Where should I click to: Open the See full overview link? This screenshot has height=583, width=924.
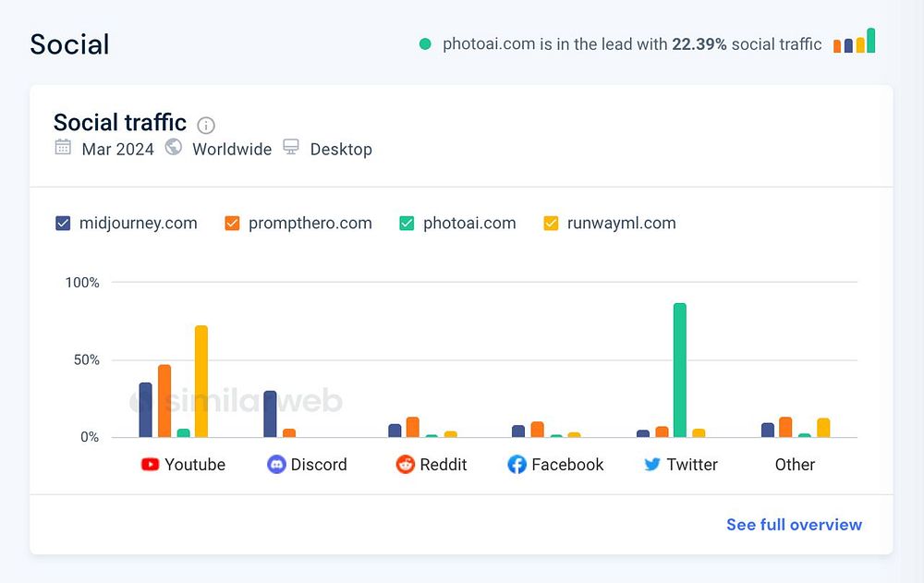point(794,525)
